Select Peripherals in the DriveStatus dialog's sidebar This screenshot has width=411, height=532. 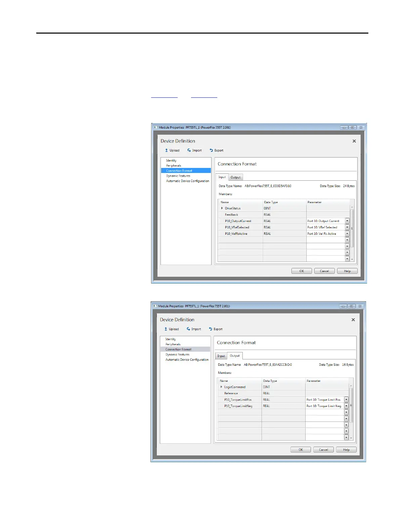[174, 166]
